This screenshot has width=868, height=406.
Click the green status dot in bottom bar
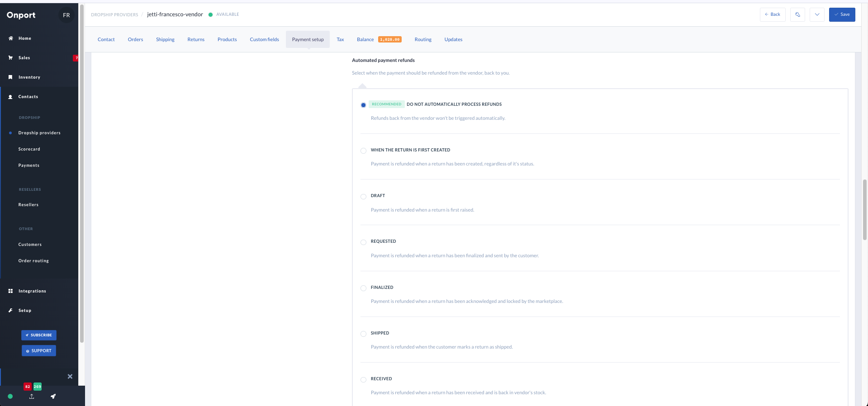[10, 397]
